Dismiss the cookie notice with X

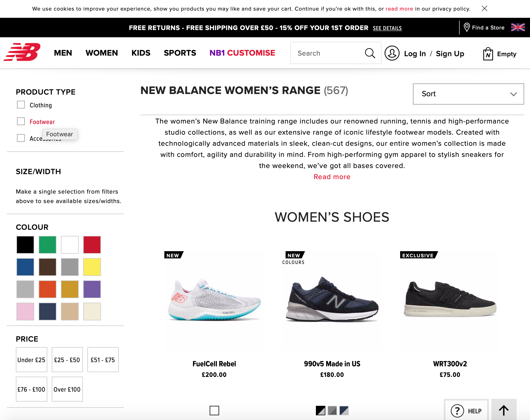point(484,9)
